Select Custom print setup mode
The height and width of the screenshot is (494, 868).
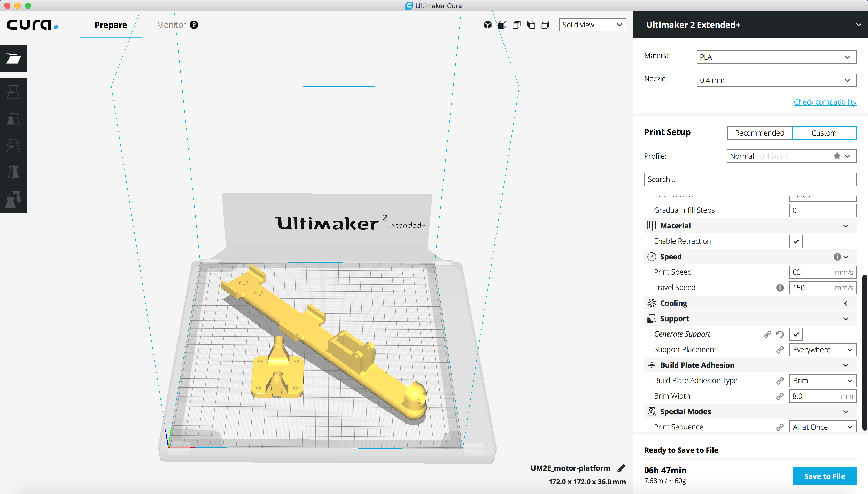[824, 133]
